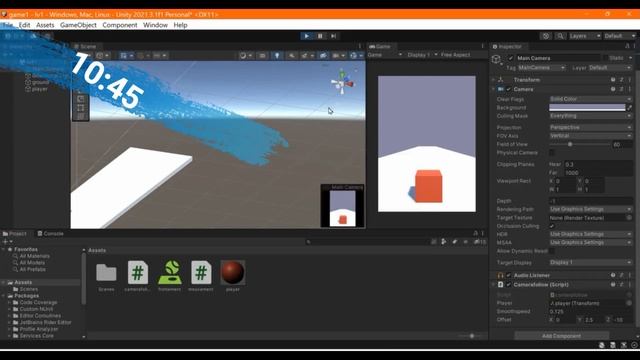Open the Layers dropdown in the top toolbar
Image resolution: width=640 pixels, height=360 pixels.
(584, 36)
